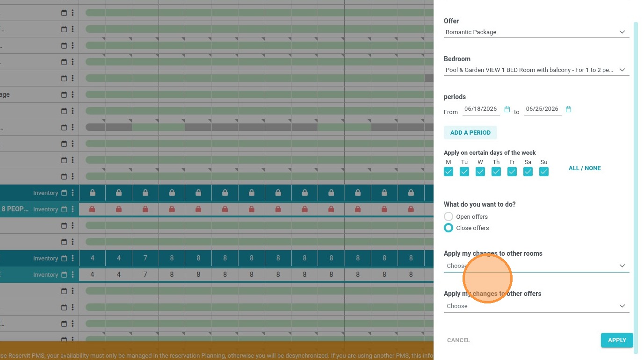Uncheck the Saturday (Sa) checkbox
The image size is (644, 360).
528,172
